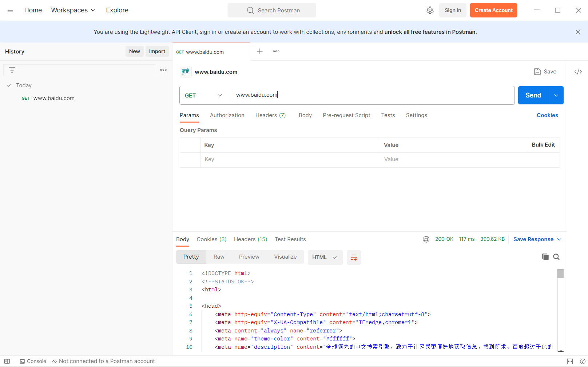Open the Workspaces dropdown

(73, 10)
